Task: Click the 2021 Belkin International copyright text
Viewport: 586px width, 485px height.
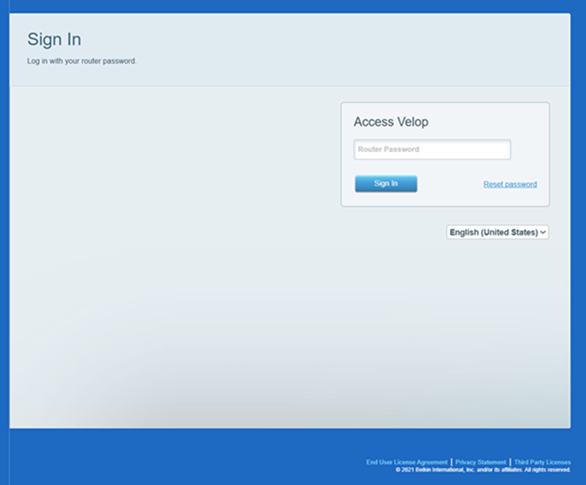Action: (483, 470)
